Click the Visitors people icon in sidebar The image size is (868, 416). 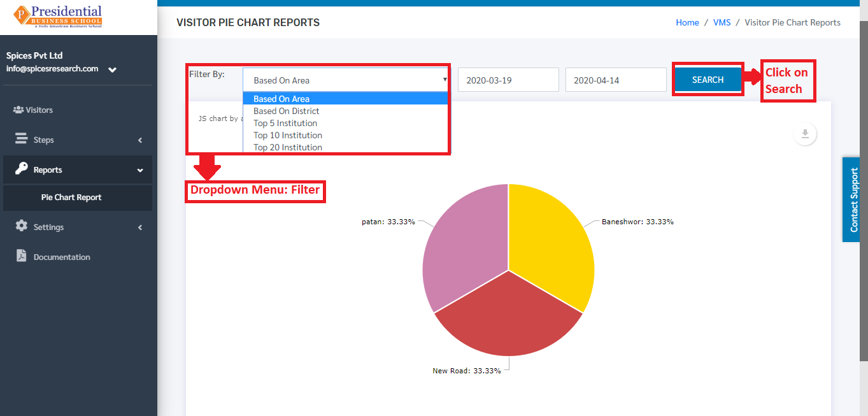pyautogui.click(x=18, y=110)
